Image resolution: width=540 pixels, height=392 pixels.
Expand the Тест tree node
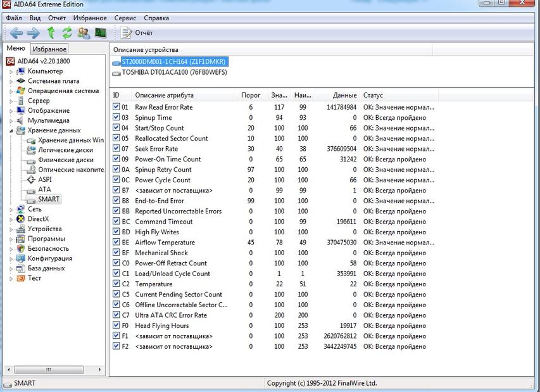pyautogui.click(x=11, y=279)
